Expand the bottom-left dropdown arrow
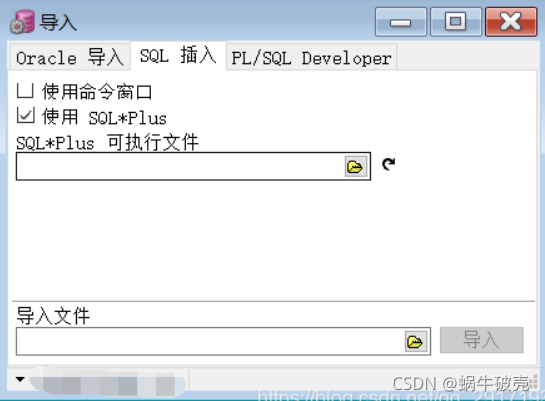The height and width of the screenshot is (401, 545). [x=20, y=379]
